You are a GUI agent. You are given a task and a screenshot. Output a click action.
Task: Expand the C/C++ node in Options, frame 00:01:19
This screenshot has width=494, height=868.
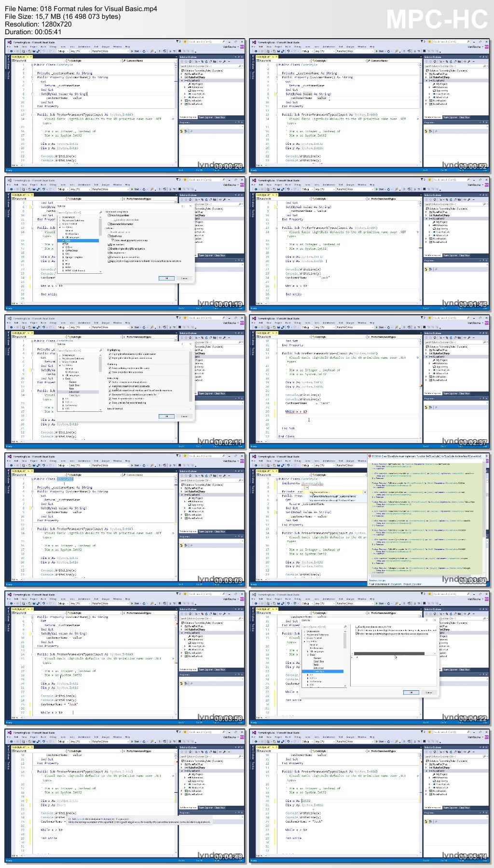[x=63, y=247]
